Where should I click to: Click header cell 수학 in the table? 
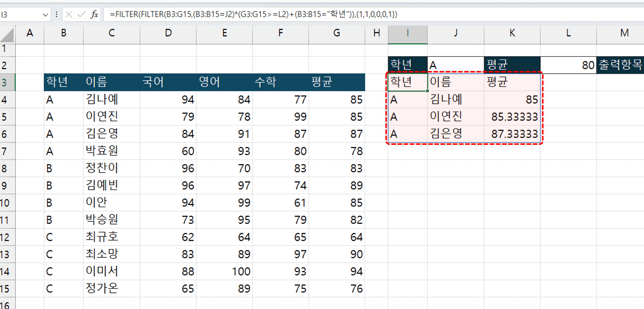click(281, 82)
